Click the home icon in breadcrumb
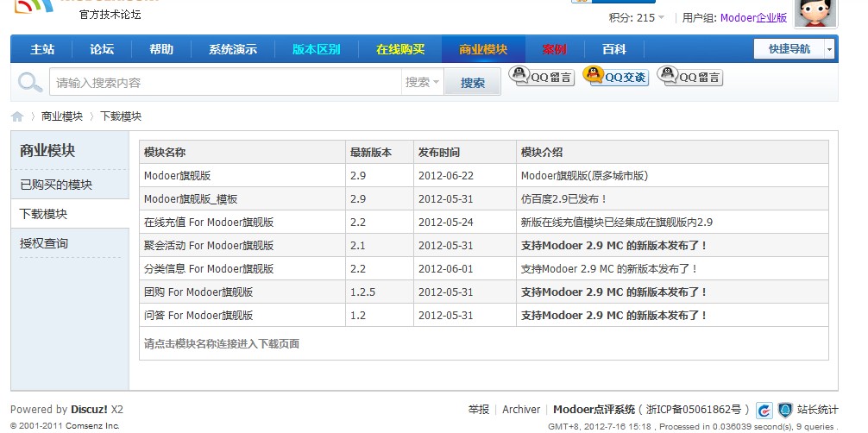The height and width of the screenshot is (433, 868). (x=17, y=116)
